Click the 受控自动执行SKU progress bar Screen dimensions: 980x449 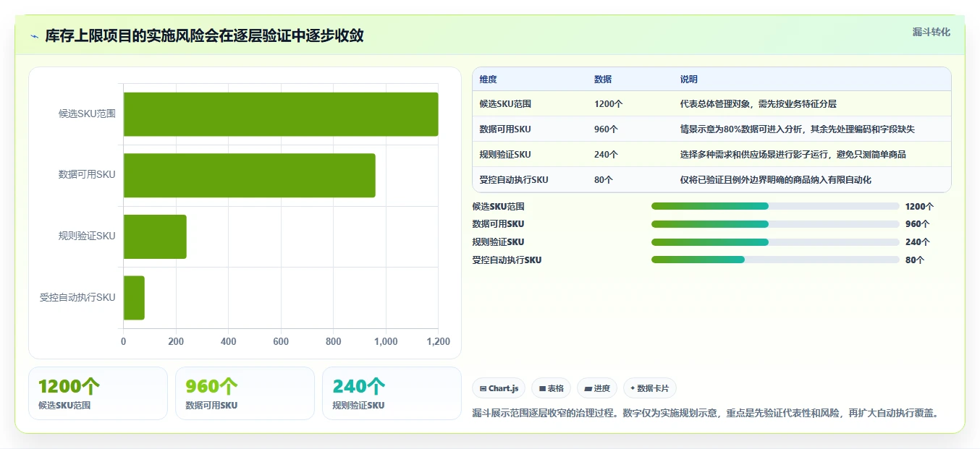click(775, 260)
